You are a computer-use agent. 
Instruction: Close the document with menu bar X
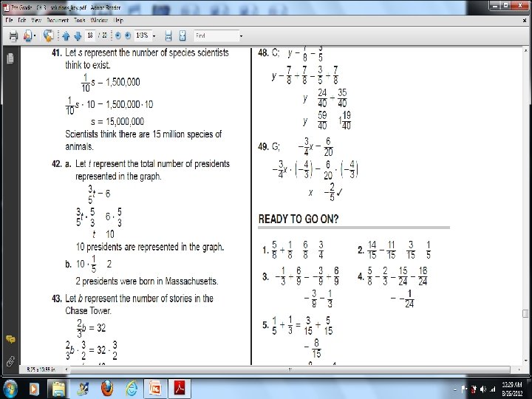pyautogui.click(x=524, y=21)
